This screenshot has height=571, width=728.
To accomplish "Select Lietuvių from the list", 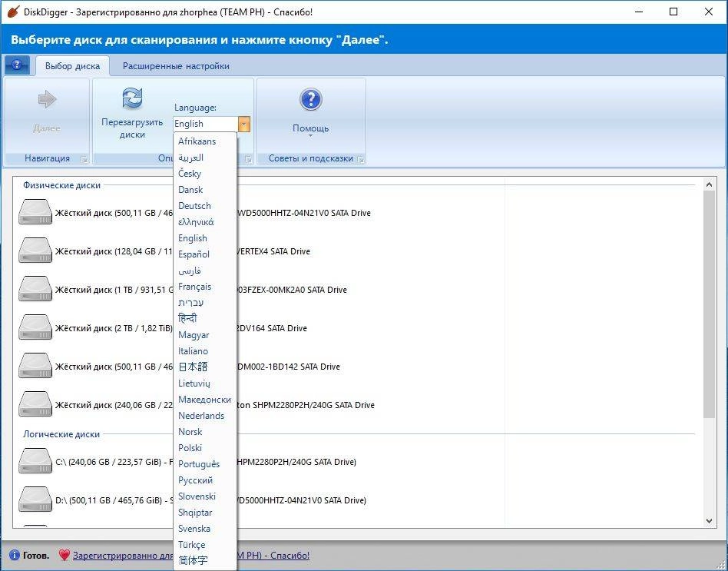I will tap(205, 383).
